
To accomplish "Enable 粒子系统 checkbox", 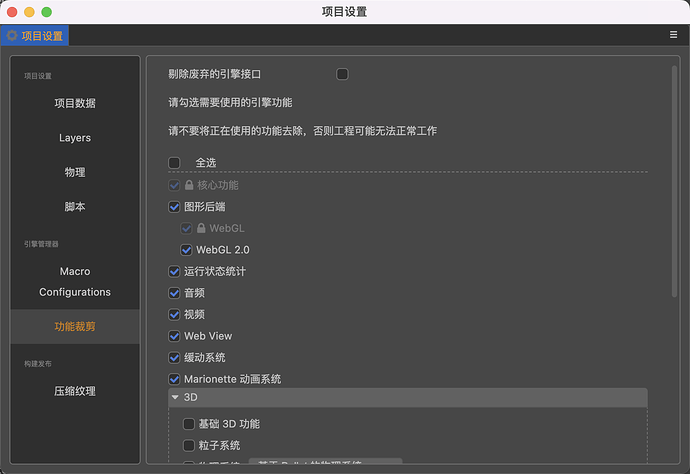I will click(189, 445).
